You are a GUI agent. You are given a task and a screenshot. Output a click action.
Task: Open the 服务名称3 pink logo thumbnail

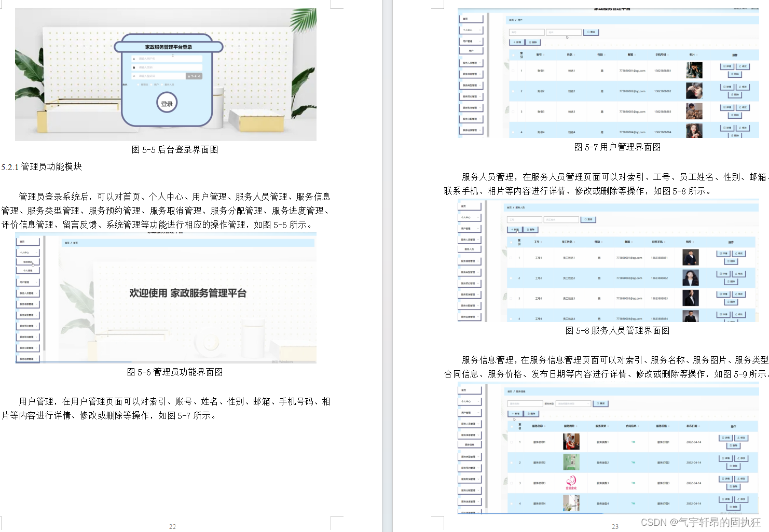click(571, 482)
